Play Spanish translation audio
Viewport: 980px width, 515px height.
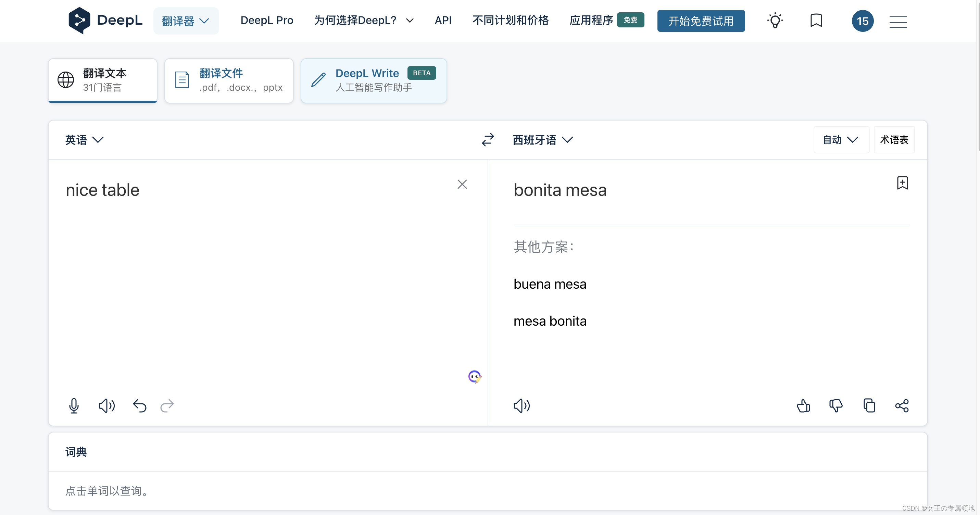(x=522, y=405)
